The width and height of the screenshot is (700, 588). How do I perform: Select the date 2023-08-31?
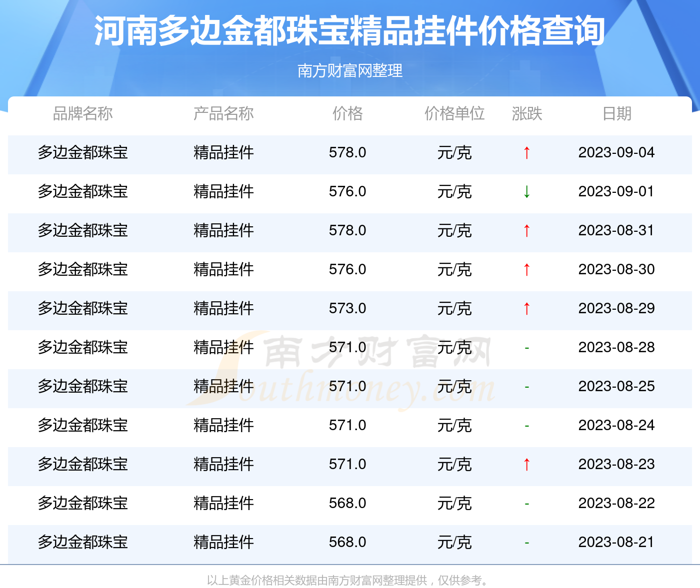coord(616,230)
